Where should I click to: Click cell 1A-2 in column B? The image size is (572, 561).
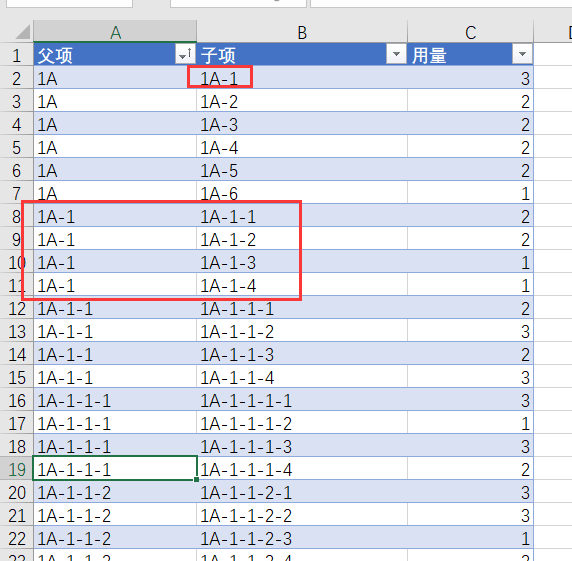point(302,101)
